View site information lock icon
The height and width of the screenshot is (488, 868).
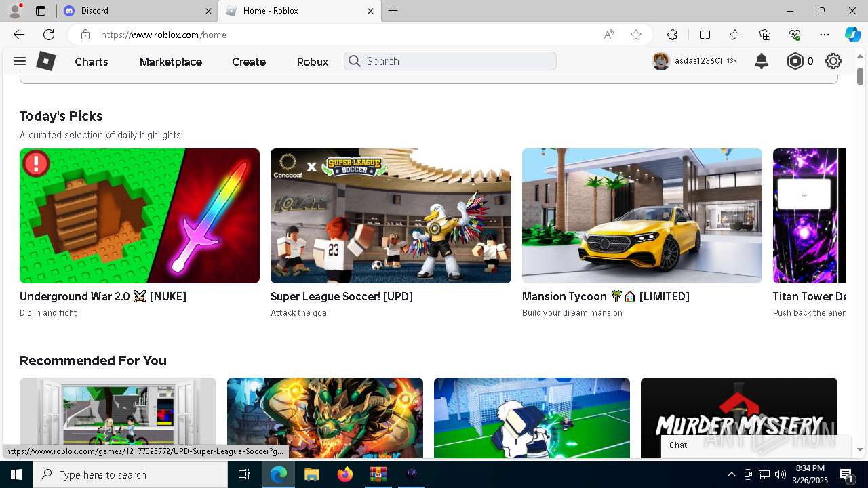click(x=85, y=35)
